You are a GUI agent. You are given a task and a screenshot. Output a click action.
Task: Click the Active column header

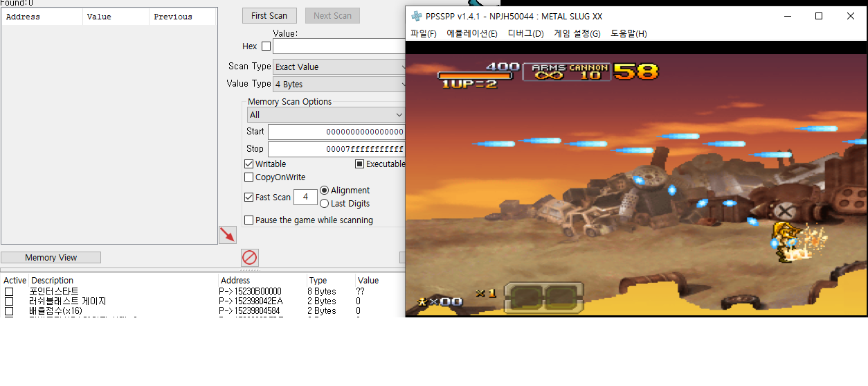(15, 281)
